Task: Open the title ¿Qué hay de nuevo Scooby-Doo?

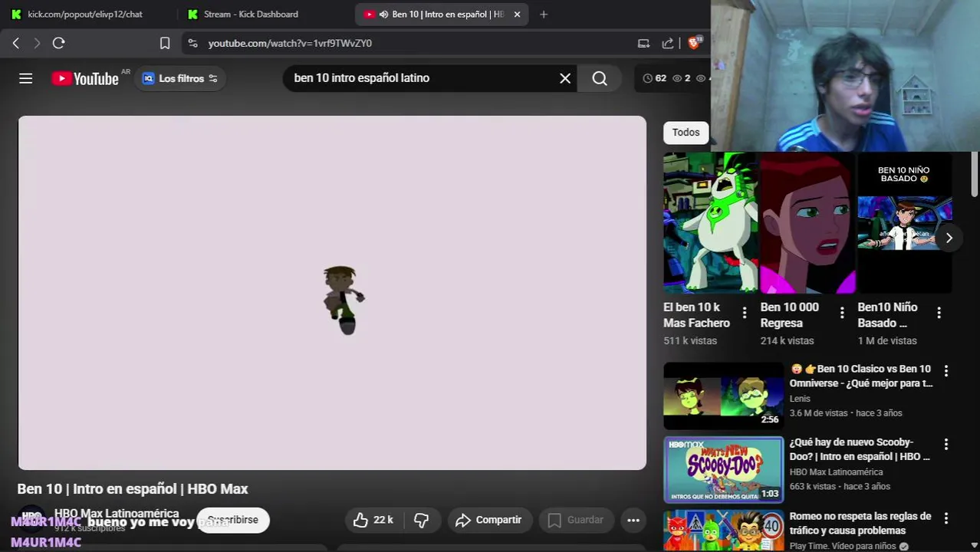Action: pyautogui.click(x=860, y=449)
